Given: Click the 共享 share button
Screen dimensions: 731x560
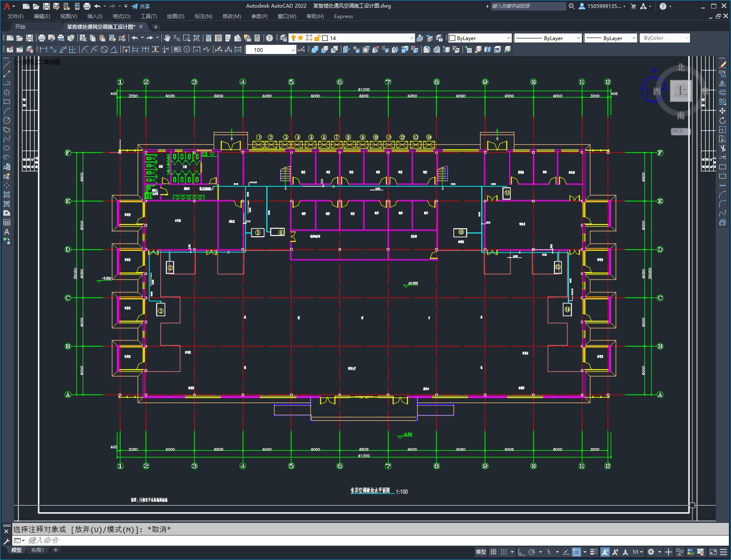Looking at the screenshot, I should pos(141,6).
